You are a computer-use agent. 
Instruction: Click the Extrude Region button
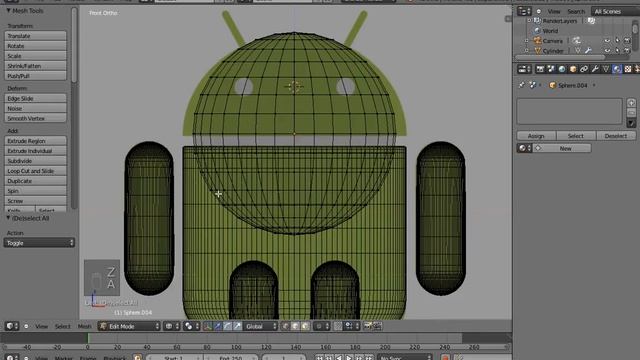pos(36,141)
